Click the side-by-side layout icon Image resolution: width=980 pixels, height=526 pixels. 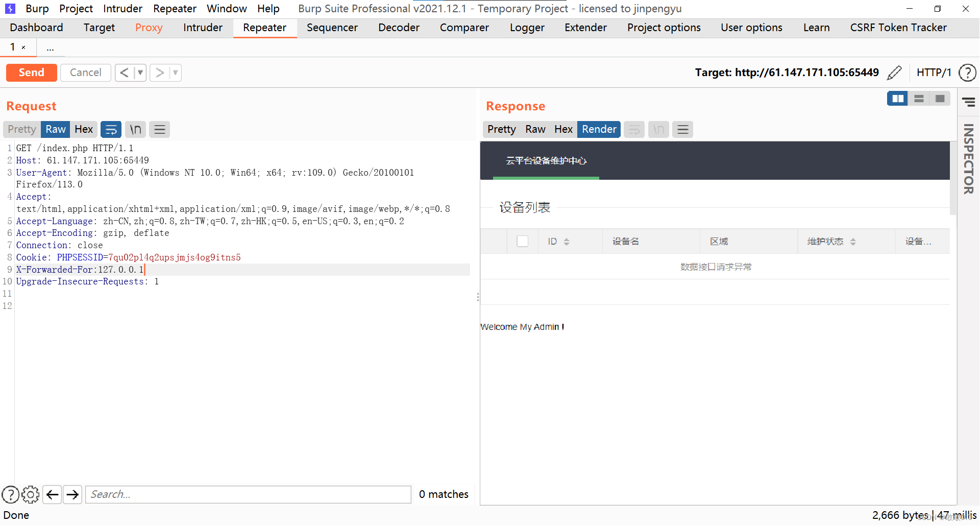[x=897, y=98]
